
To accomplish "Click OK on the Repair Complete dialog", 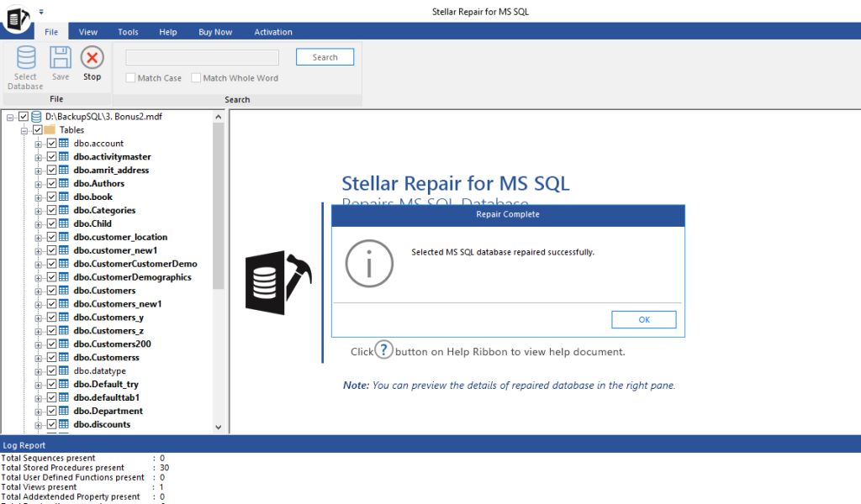I will point(643,319).
